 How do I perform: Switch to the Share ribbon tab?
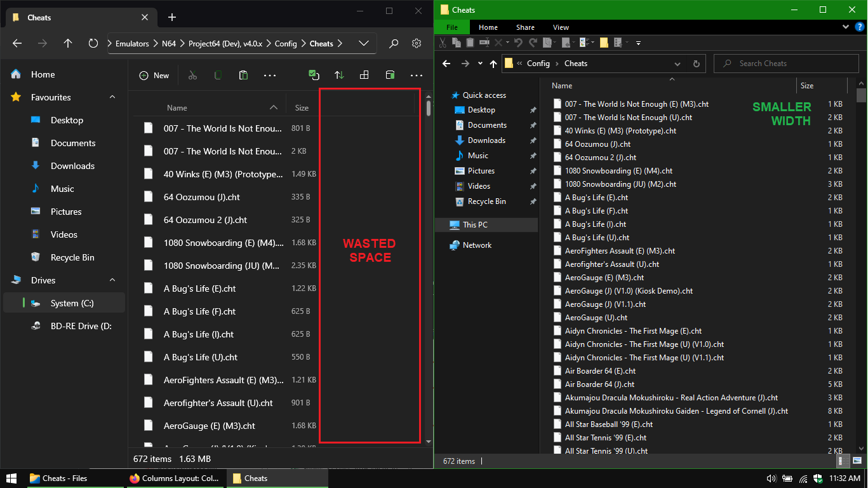[524, 27]
